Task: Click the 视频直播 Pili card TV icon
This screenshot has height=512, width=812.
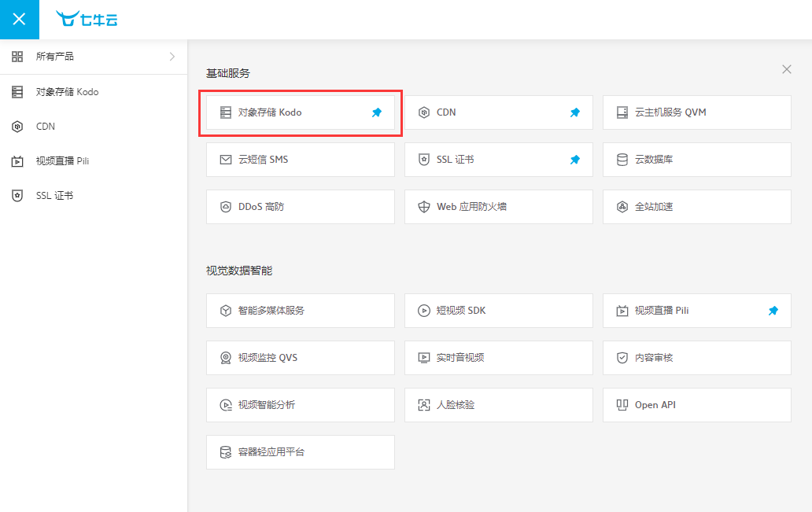Action: [x=622, y=311]
